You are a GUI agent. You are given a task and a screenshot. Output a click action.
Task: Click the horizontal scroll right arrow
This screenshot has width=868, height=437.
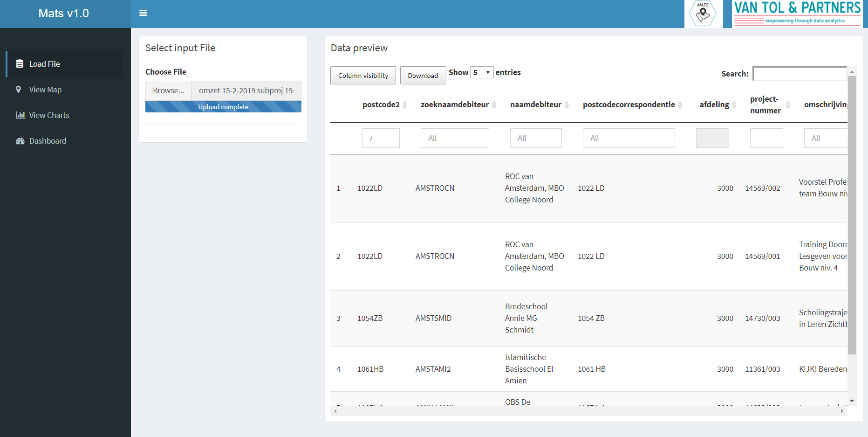tap(842, 411)
